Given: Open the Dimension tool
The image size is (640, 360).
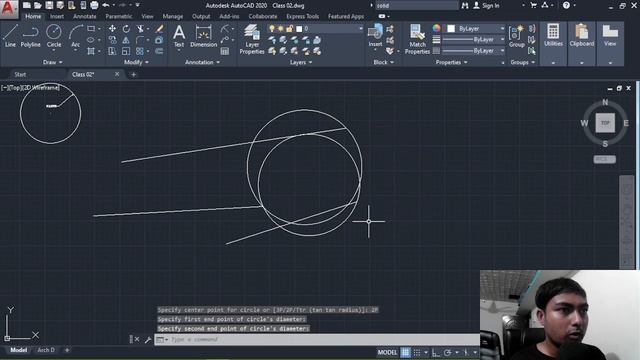Looking at the screenshot, I should [203, 36].
